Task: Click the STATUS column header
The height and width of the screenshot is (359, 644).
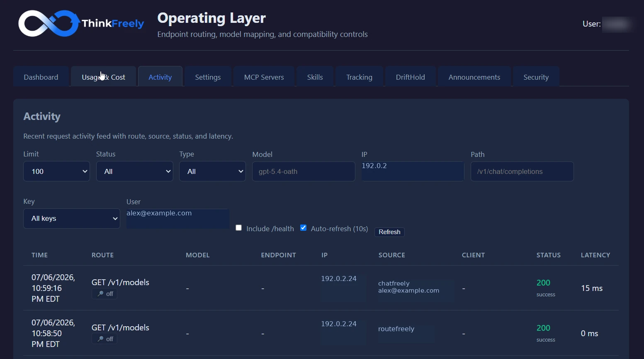Action: (x=549, y=255)
